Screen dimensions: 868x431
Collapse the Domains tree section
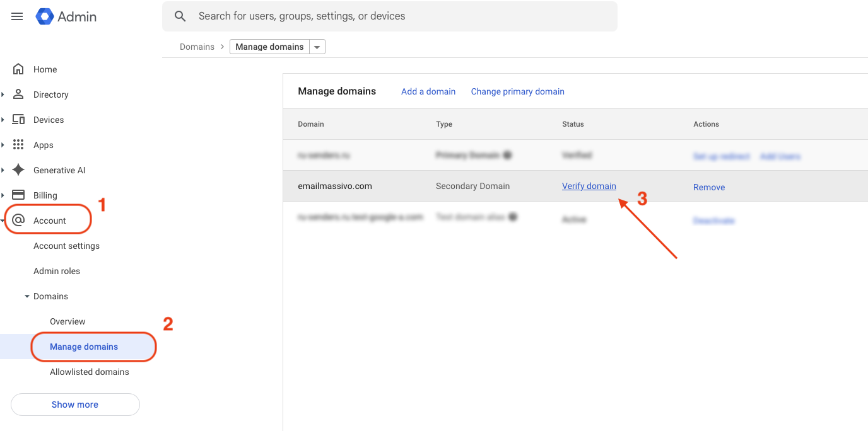click(x=27, y=296)
